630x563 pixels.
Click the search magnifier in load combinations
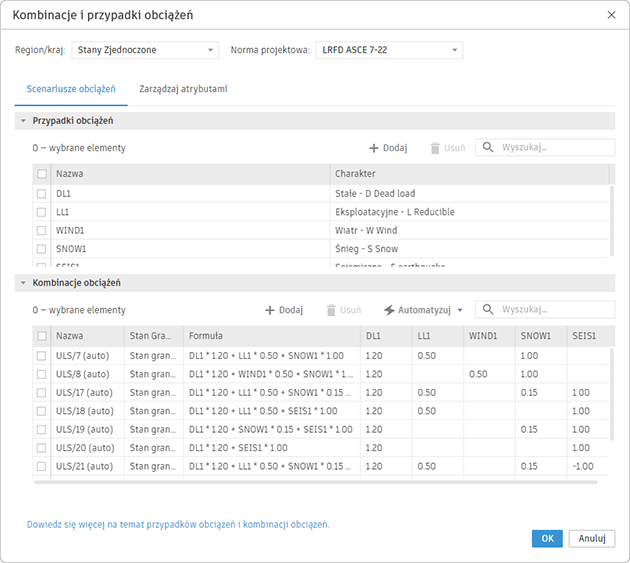(488, 309)
